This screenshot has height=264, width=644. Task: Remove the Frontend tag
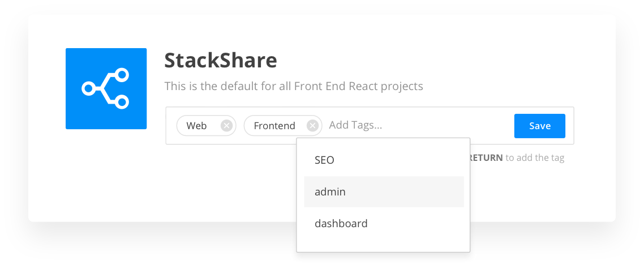[312, 126]
